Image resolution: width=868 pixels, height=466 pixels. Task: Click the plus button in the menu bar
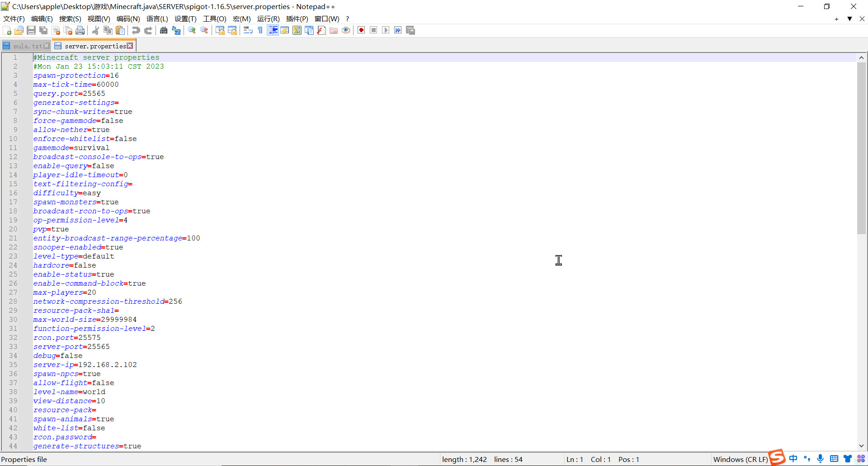point(836,19)
